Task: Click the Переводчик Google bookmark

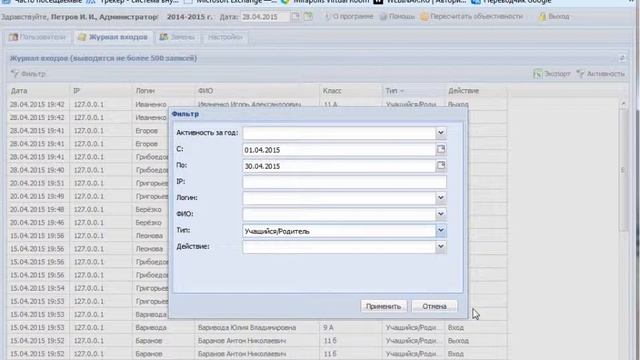Action: 511,2
